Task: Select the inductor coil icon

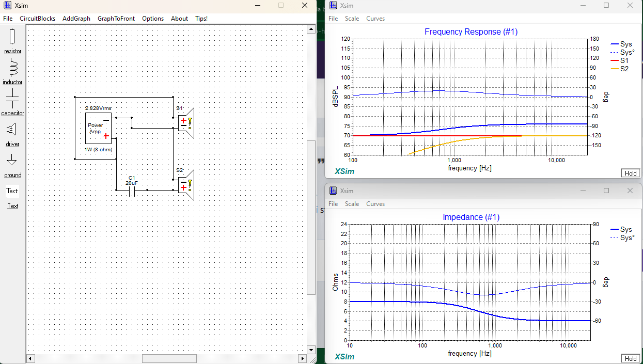Action: [13, 68]
